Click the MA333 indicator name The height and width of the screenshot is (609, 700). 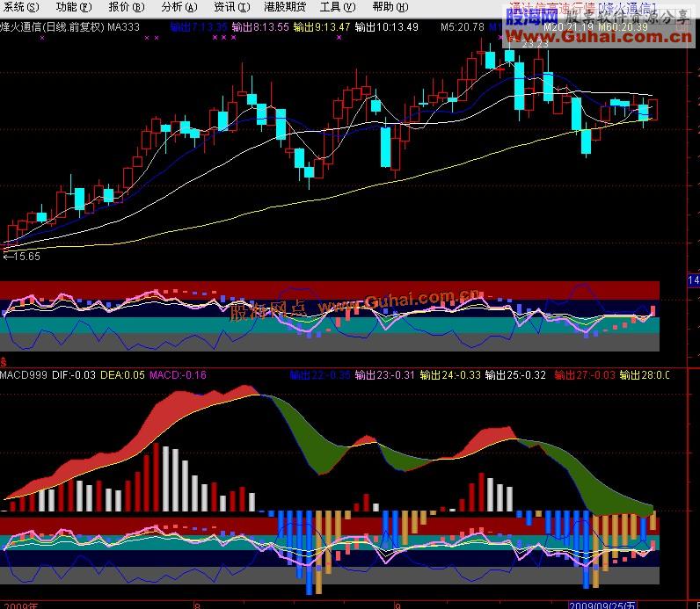124,26
